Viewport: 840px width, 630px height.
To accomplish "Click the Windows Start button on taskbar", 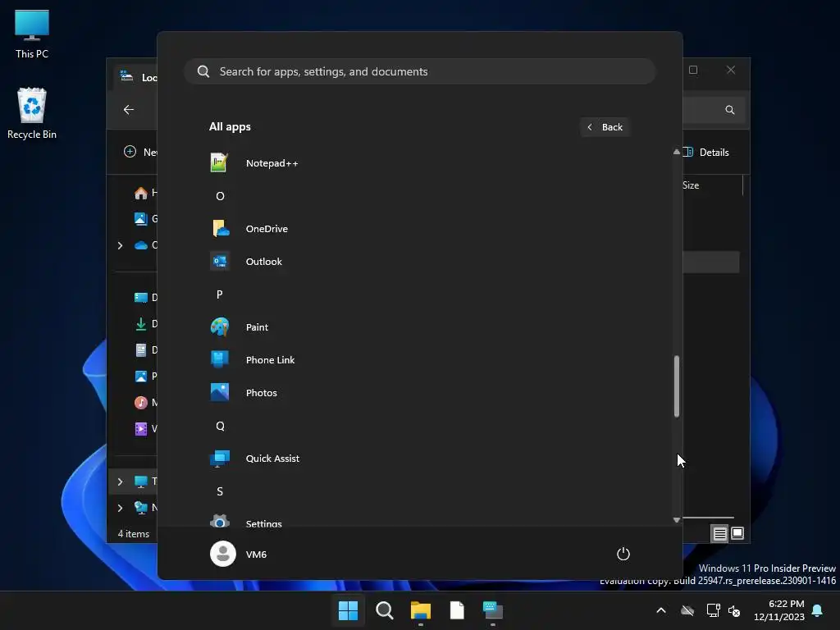I will point(348,610).
